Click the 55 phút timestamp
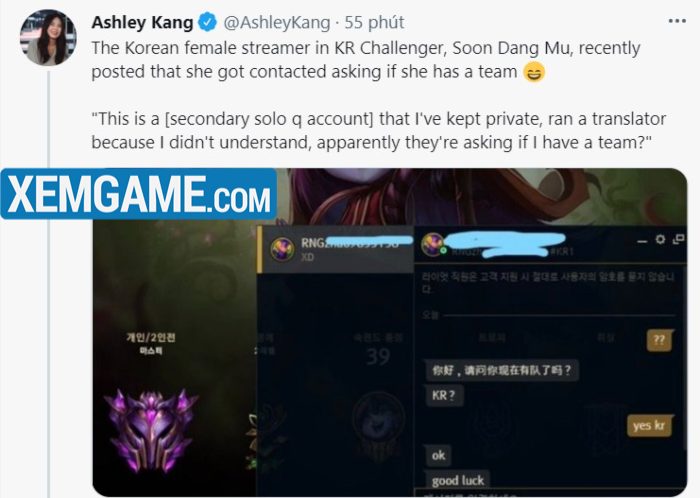This screenshot has height=498, width=700. [374, 22]
